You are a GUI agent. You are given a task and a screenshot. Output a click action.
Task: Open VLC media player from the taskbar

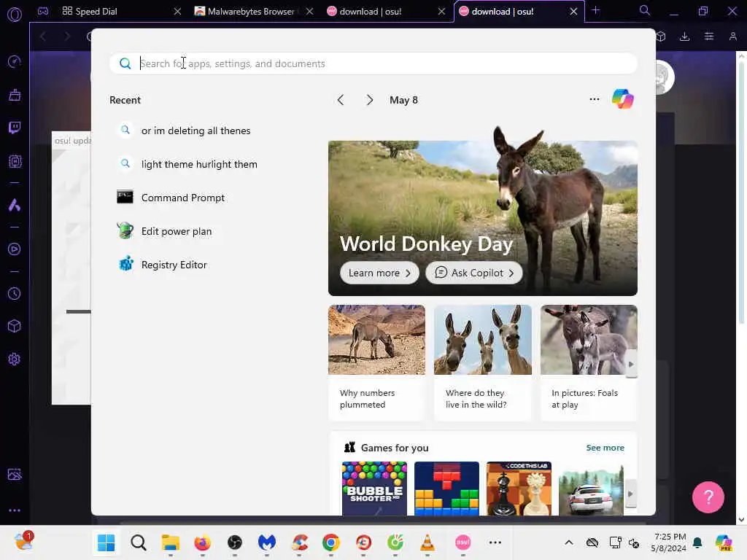[427, 542]
